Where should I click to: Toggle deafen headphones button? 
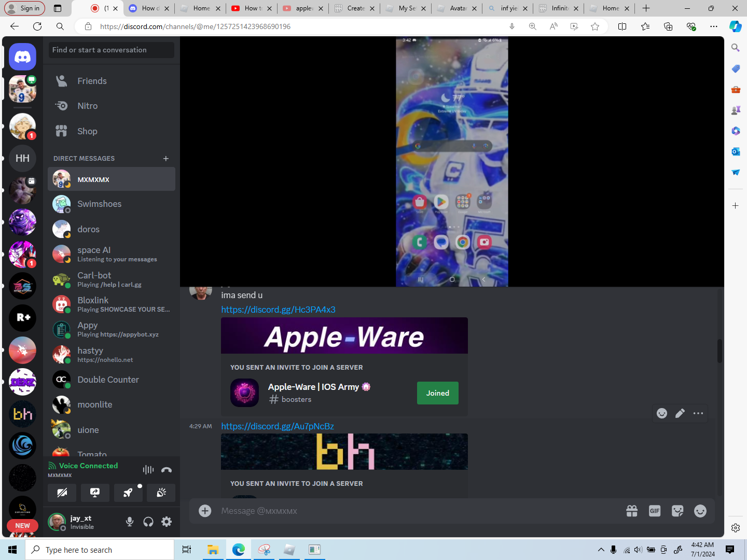click(148, 522)
